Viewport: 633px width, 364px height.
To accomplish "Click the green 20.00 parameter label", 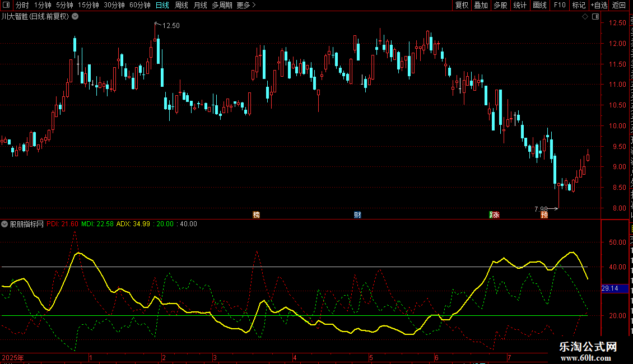I will point(165,224).
